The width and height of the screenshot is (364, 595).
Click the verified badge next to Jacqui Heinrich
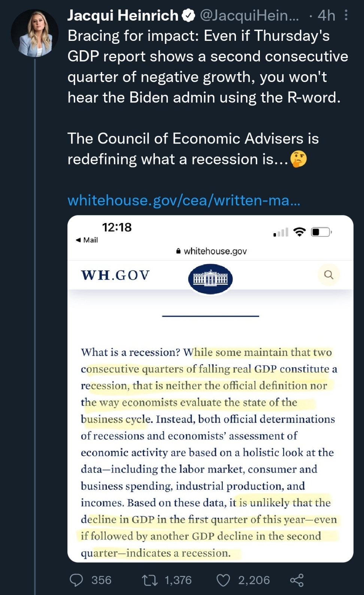(x=188, y=15)
